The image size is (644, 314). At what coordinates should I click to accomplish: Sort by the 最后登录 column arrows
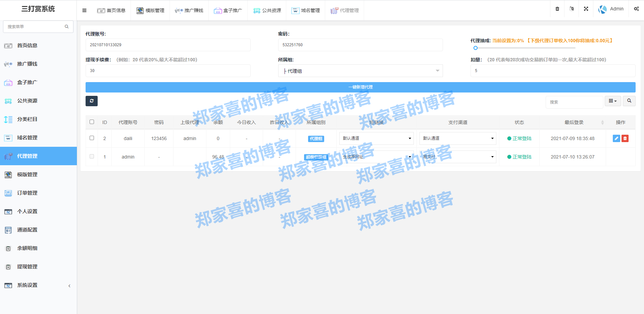(602, 123)
